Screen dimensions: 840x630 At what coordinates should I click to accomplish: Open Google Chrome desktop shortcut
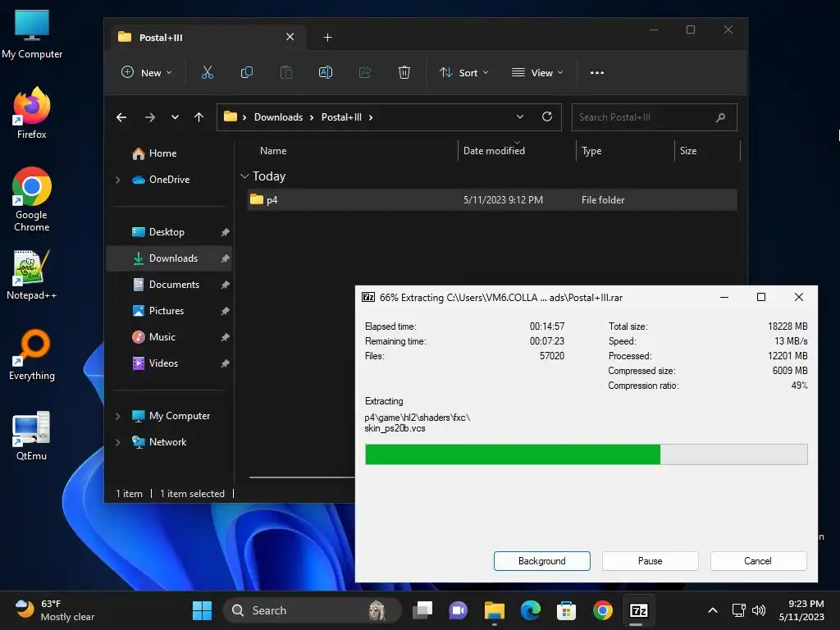[x=32, y=199]
